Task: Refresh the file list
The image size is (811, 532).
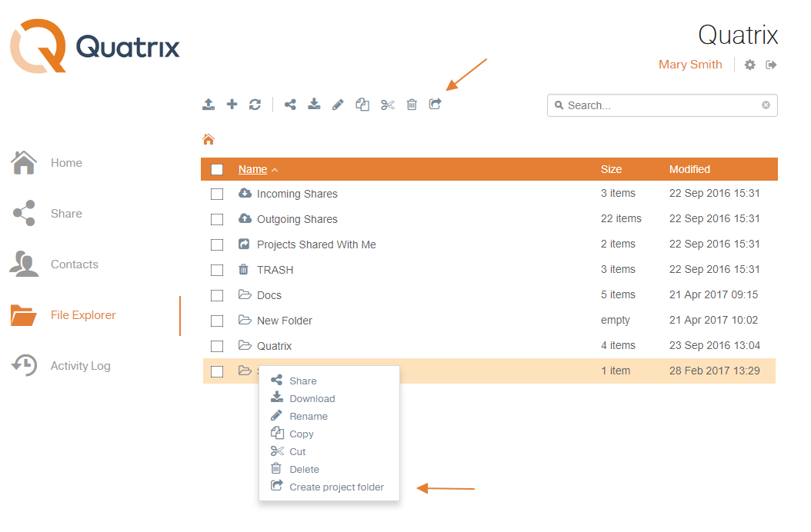Action: [x=255, y=105]
